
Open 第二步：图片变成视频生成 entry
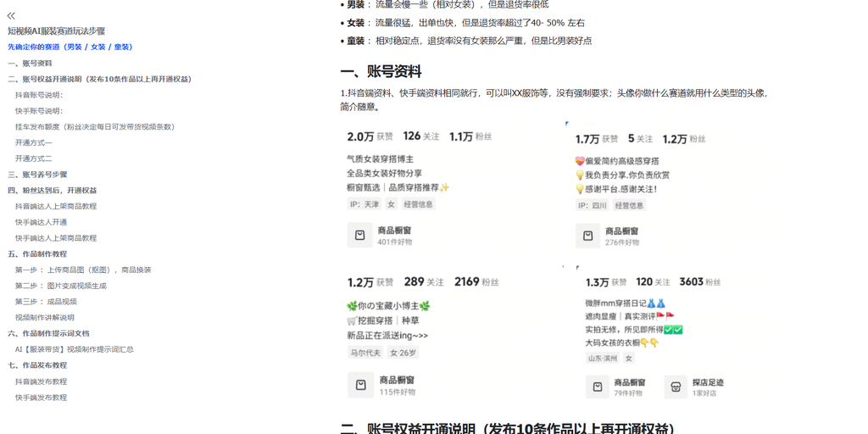click(61, 287)
